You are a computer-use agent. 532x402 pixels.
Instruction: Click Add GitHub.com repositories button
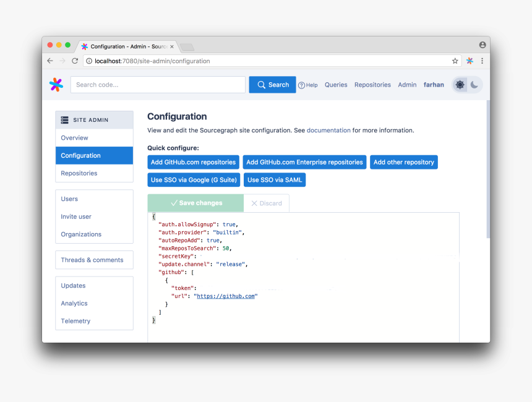point(193,162)
